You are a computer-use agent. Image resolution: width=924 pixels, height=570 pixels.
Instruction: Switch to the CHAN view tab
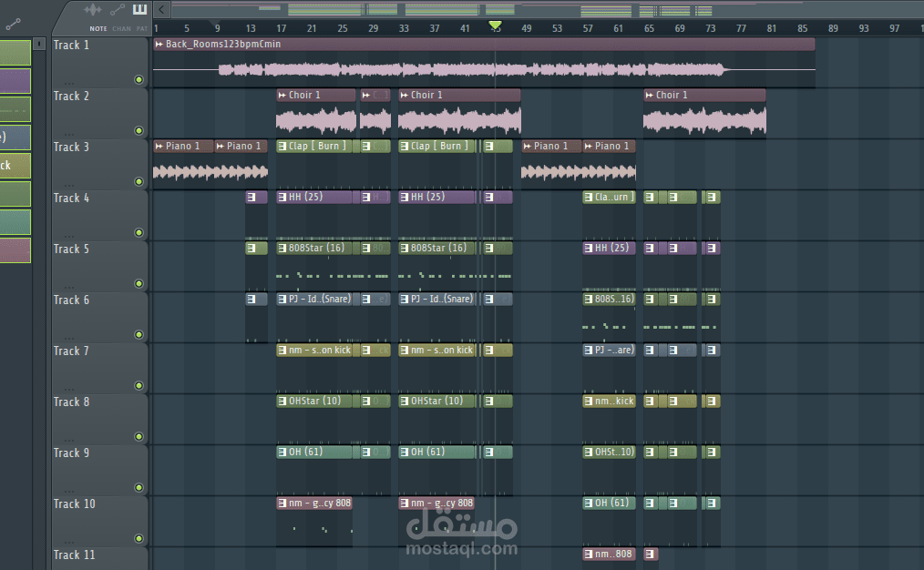coord(121,28)
